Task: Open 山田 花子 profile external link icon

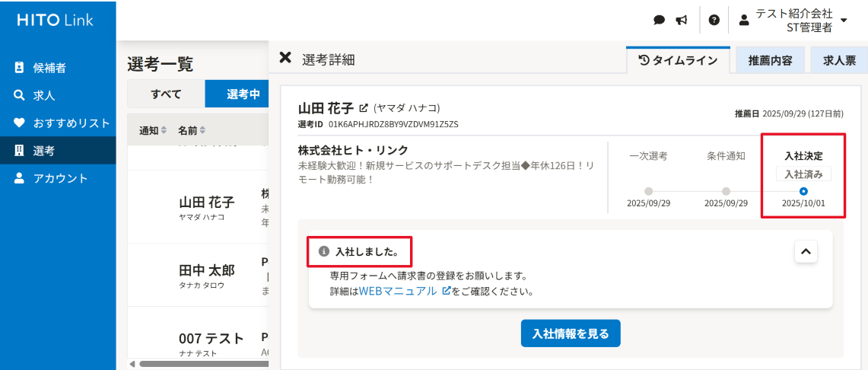Action: click(364, 108)
